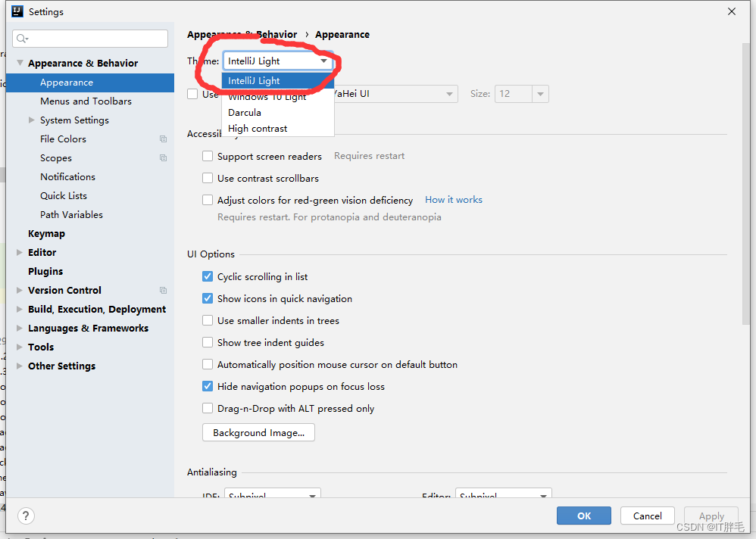756x539 pixels.
Task: Focus the settings search field
Action: (90, 39)
